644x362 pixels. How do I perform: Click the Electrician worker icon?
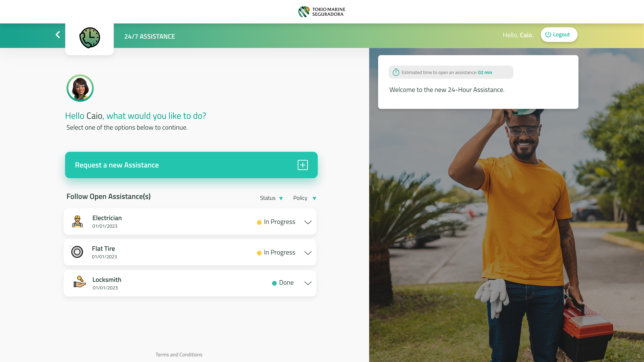tap(77, 222)
